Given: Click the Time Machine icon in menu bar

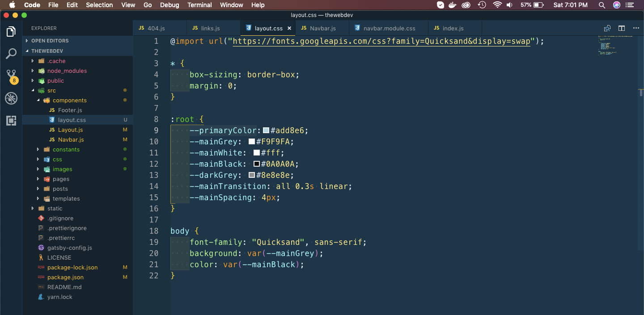Looking at the screenshot, I should click(482, 5).
